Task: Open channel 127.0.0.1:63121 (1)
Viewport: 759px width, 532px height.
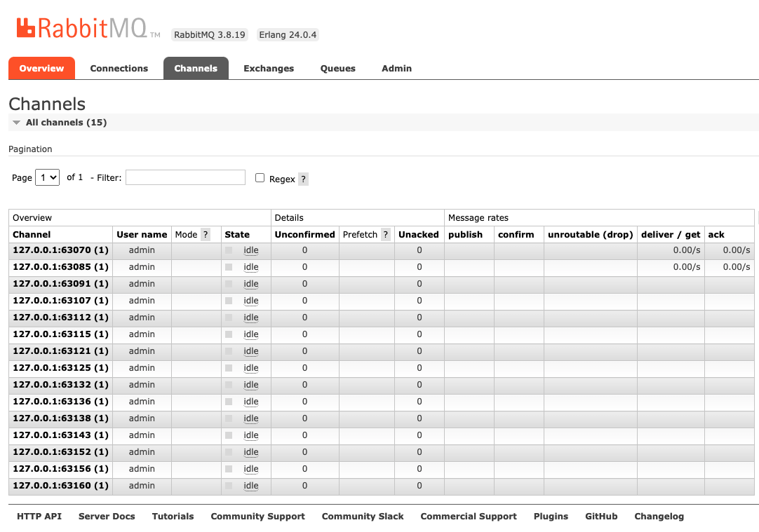Action: pyautogui.click(x=60, y=351)
